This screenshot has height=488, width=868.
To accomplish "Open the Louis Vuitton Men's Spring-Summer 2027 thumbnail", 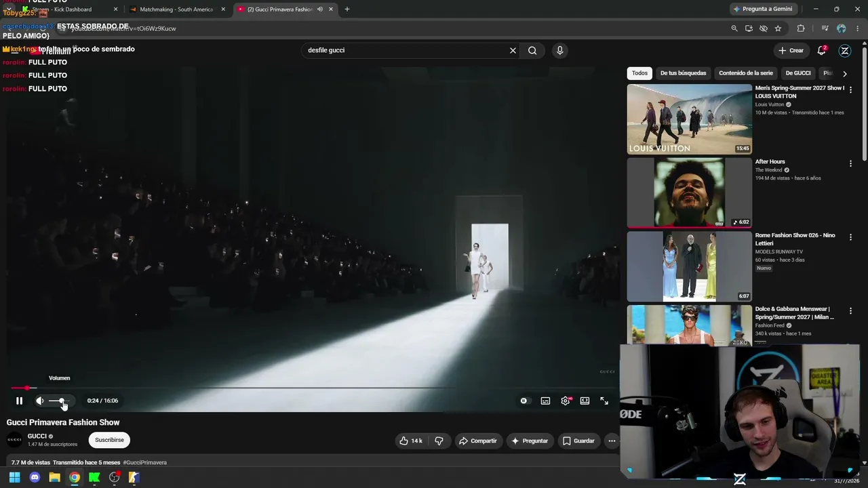I will [x=690, y=119].
